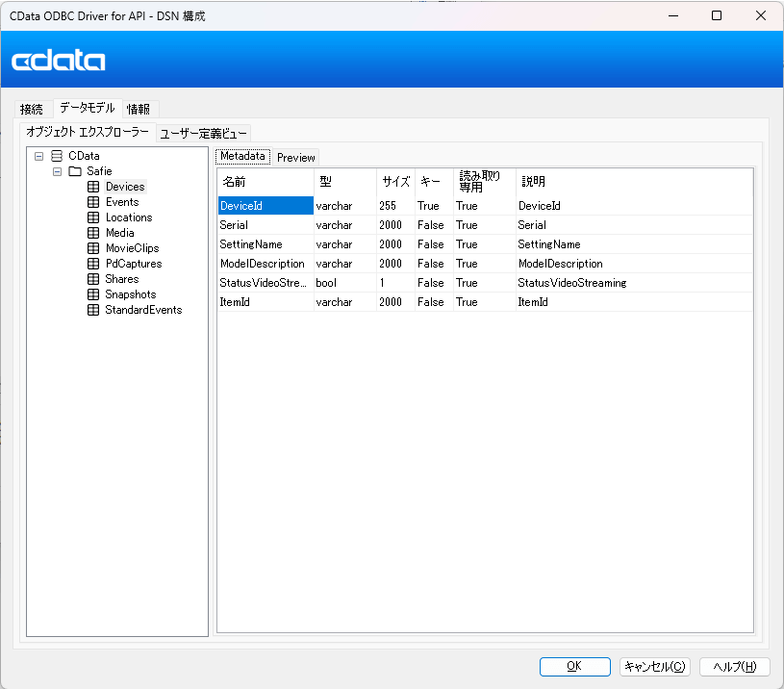
Task: Select the Locations table icon
Action: tap(93, 217)
